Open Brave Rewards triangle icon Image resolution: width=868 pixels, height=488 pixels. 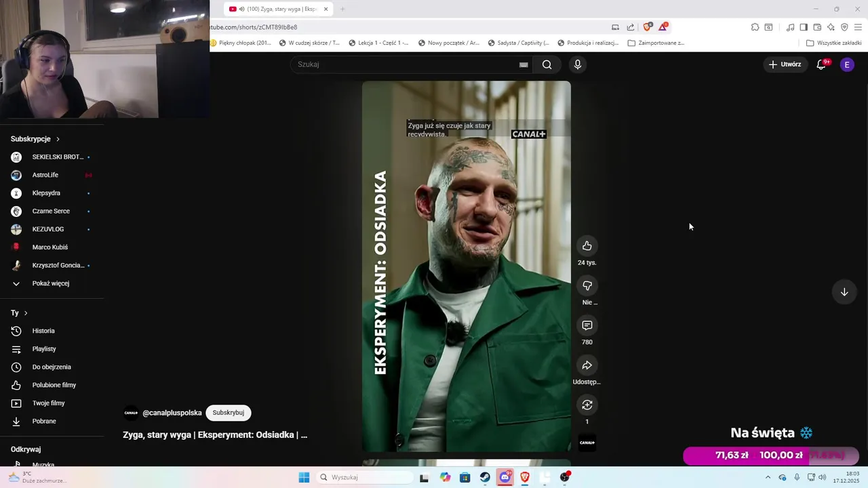pos(663,27)
